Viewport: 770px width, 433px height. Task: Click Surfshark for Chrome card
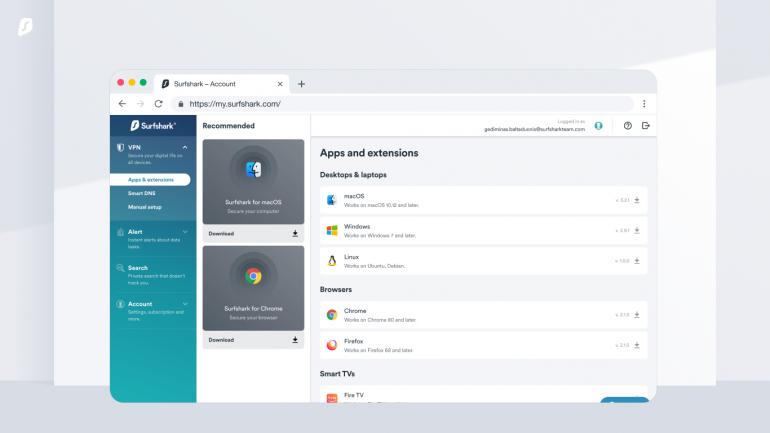(253, 288)
